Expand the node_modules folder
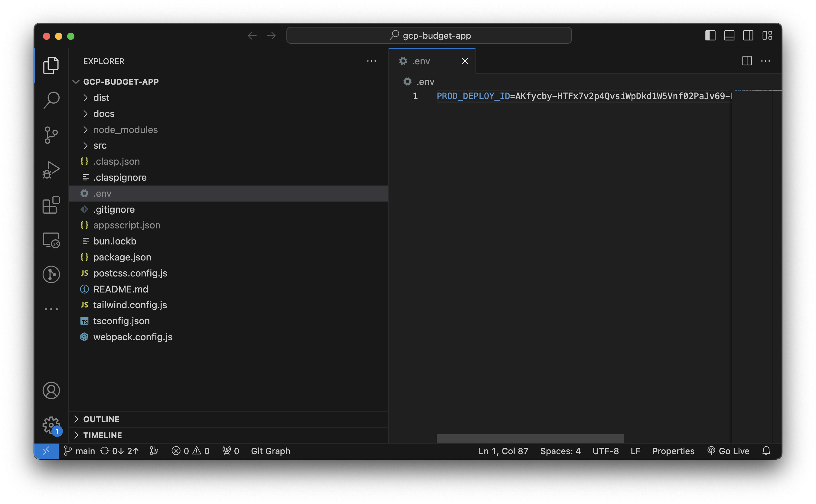Screen dimensions: 816x504 click(x=125, y=130)
